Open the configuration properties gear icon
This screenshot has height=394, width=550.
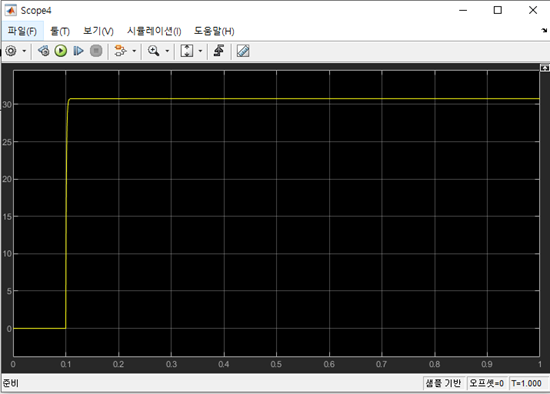11,51
